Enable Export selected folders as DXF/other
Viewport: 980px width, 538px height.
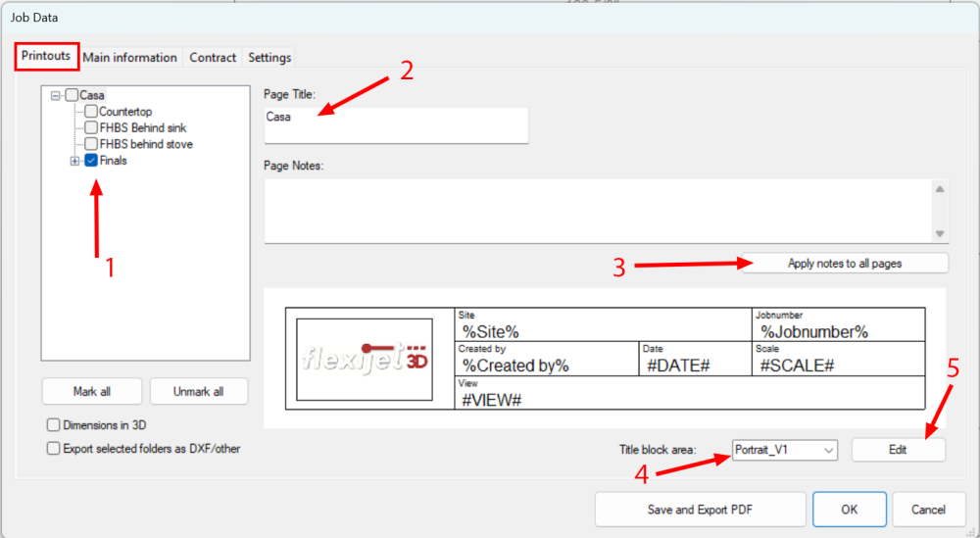coord(54,449)
